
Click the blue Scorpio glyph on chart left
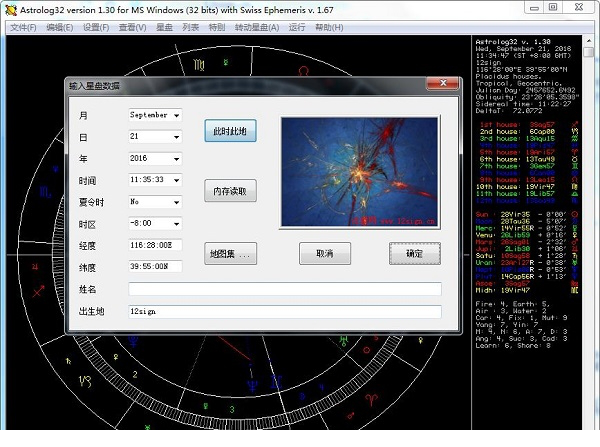coord(45,192)
